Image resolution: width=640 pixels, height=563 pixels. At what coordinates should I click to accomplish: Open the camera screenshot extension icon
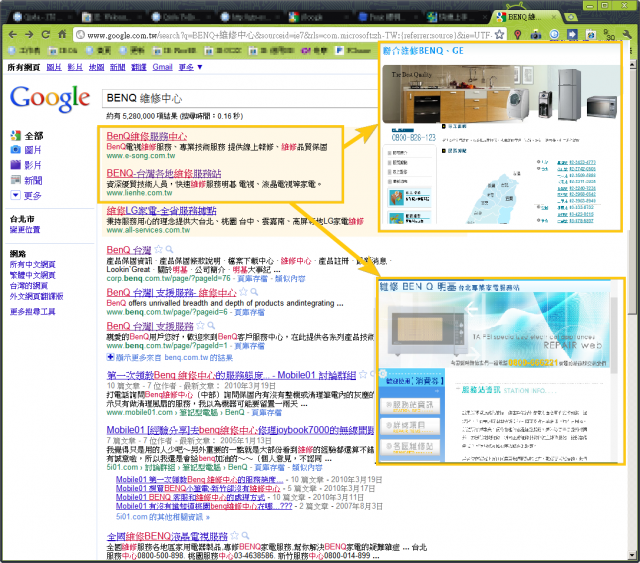tap(536, 35)
